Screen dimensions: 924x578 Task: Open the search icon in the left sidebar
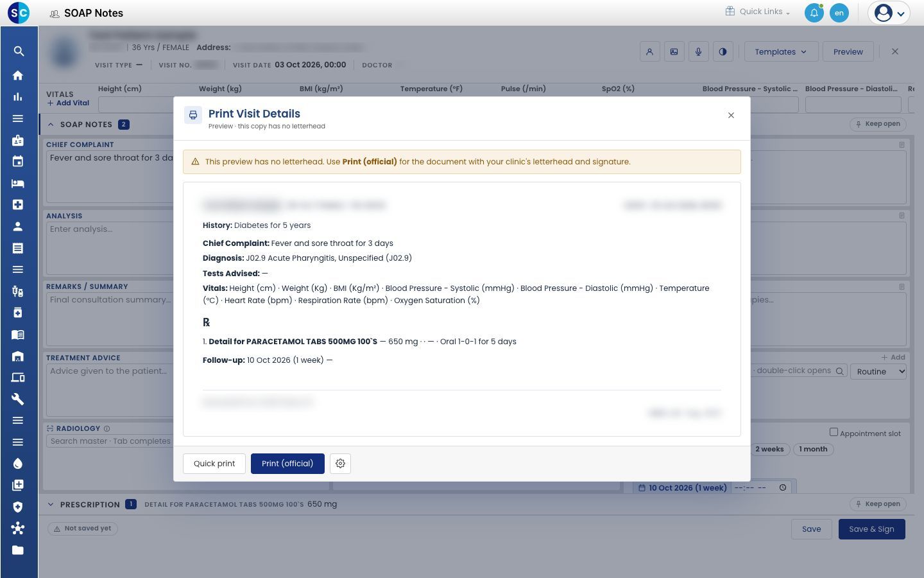click(x=19, y=51)
